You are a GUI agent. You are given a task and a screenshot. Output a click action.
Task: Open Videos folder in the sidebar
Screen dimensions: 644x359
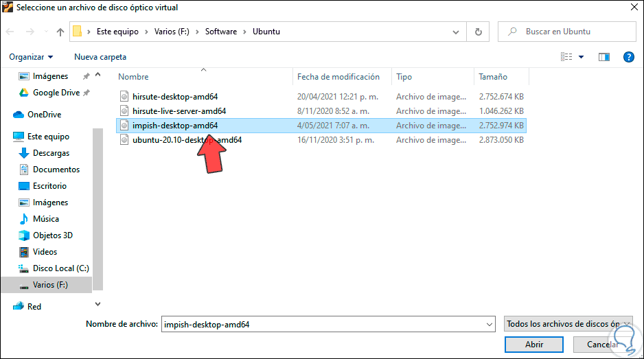(x=45, y=252)
